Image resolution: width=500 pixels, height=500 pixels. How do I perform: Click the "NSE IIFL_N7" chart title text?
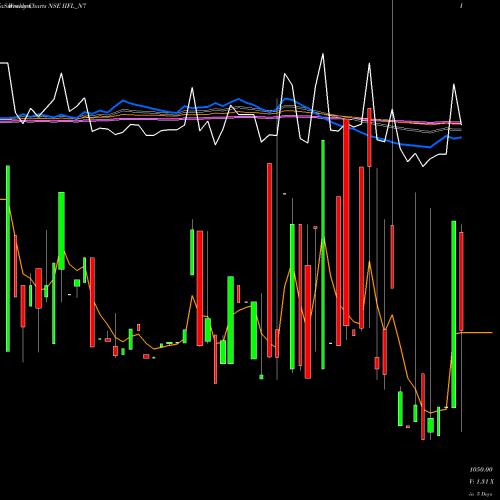click(67, 6)
